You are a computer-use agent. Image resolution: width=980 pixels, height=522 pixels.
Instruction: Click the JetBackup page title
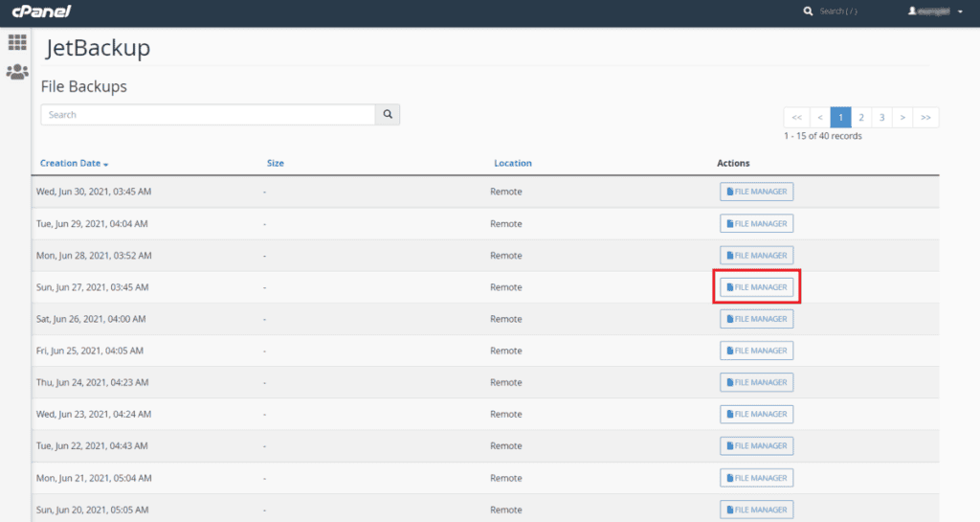(98, 48)
